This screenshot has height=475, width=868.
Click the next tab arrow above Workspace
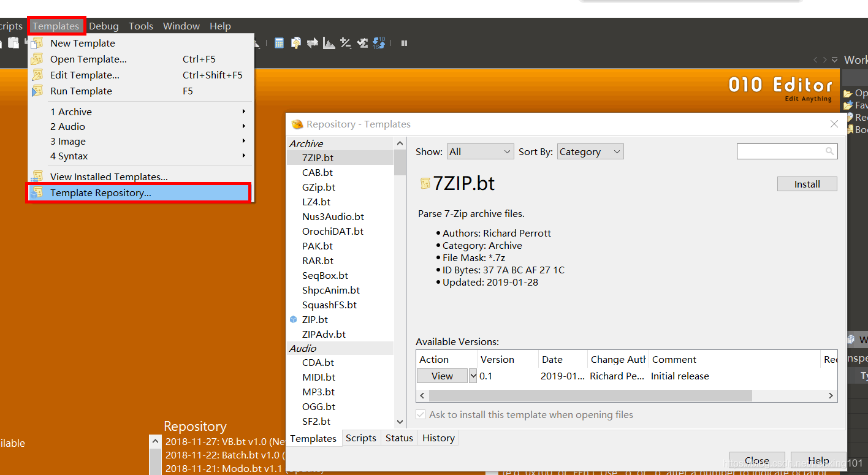825,59
